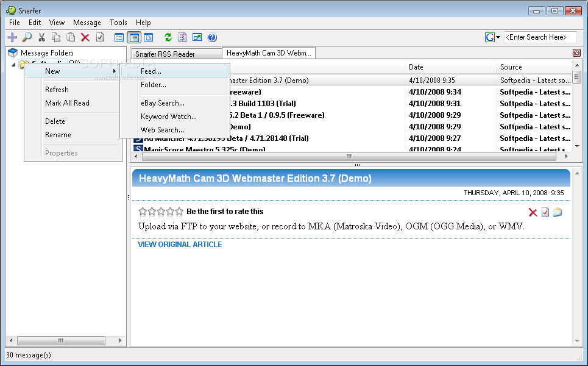Click Refresh in the context menu
The width and height of the screenshot is (588, 366).
[73, 89]
